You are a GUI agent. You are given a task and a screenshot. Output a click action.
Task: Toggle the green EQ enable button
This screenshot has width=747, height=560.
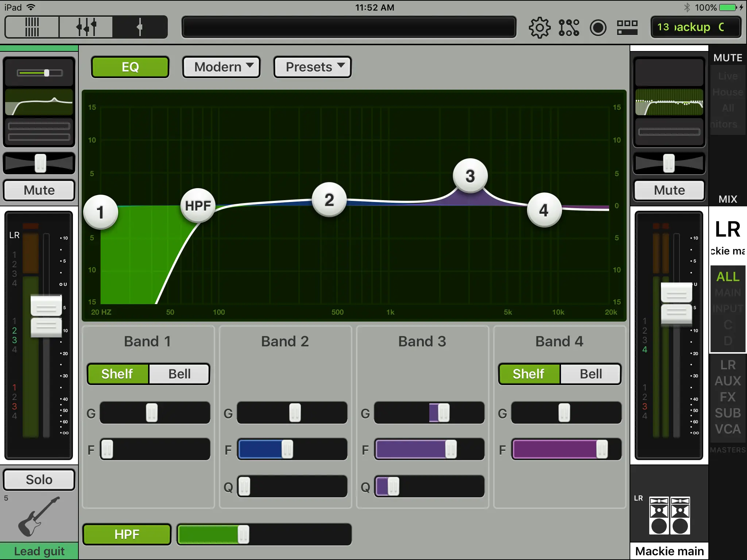130,67
